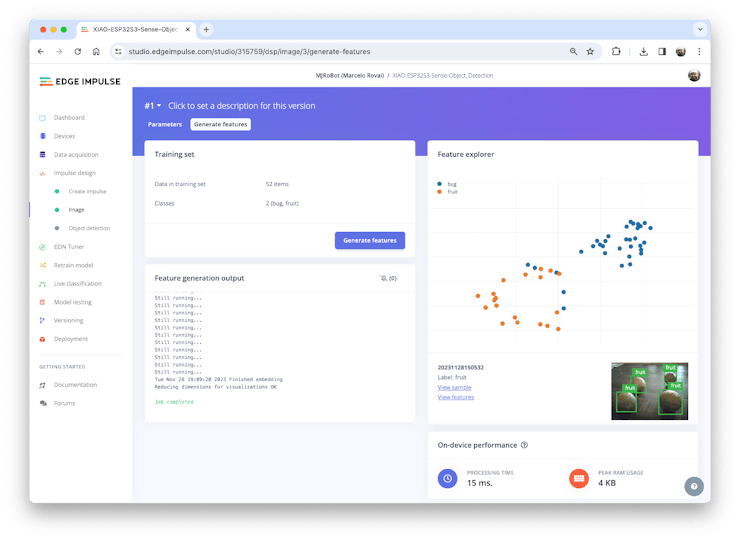The image size is (740, 541).
Task: Toggle fruit class in explorer legend
Action: pyautogui.click(x=447, y=192)
